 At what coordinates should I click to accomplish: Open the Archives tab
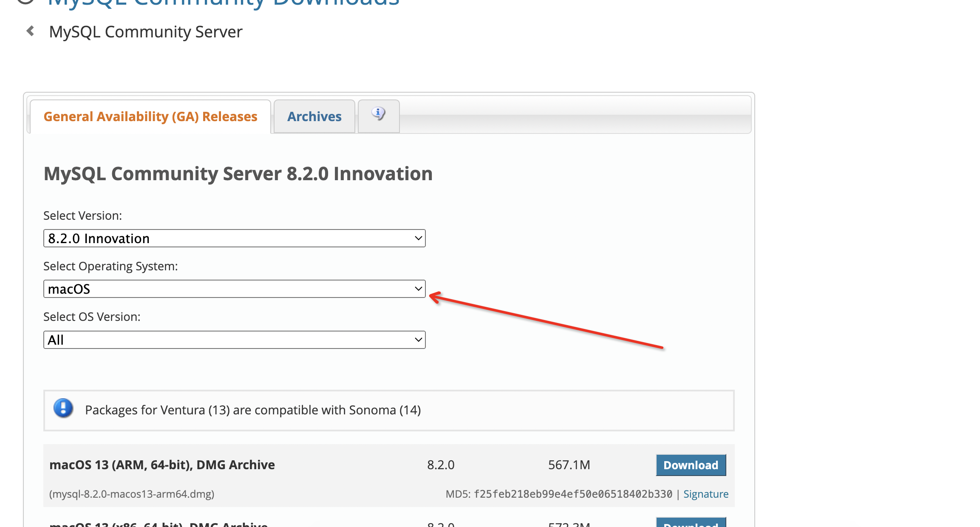[x=314, y=116]
